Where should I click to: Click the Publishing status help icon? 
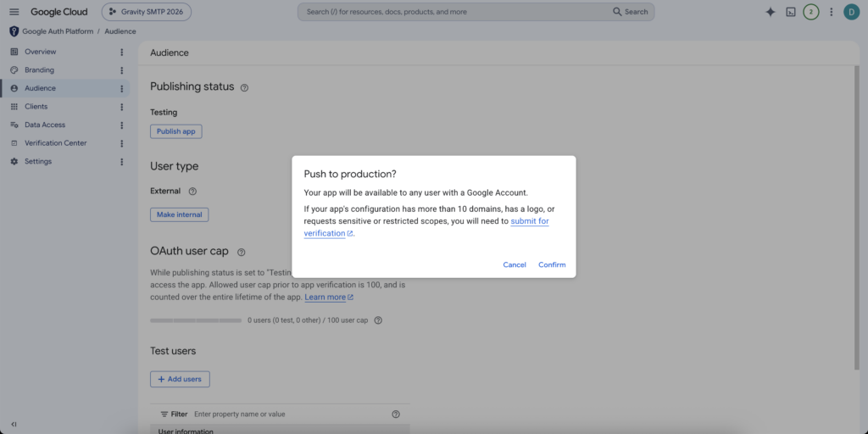[x=244, y=87]
